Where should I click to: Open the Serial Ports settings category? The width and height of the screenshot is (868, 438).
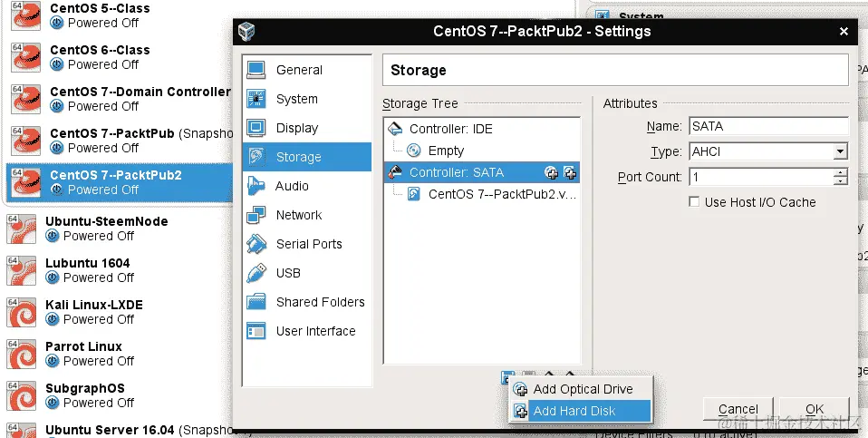306,244
